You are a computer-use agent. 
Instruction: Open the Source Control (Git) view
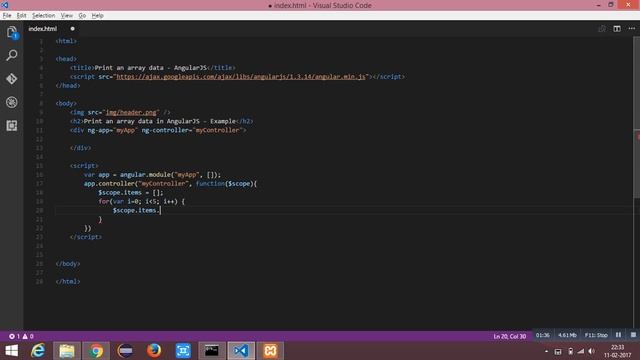click(12, 78)
